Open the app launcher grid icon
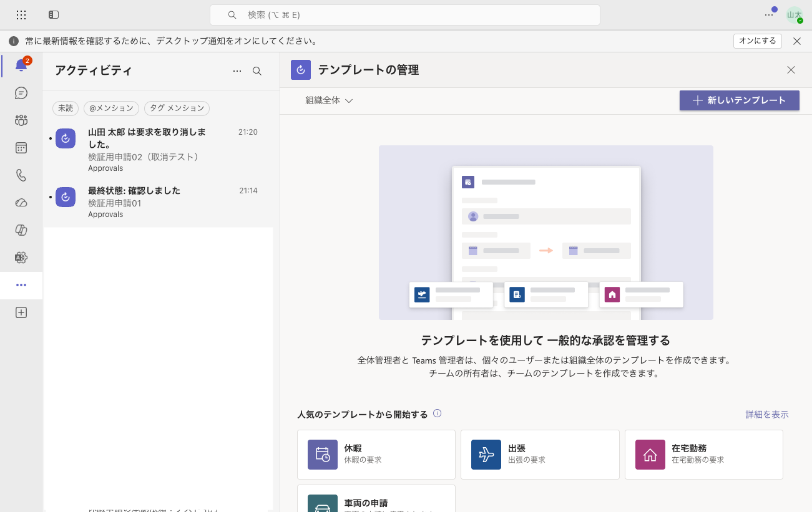 point(21,14)
